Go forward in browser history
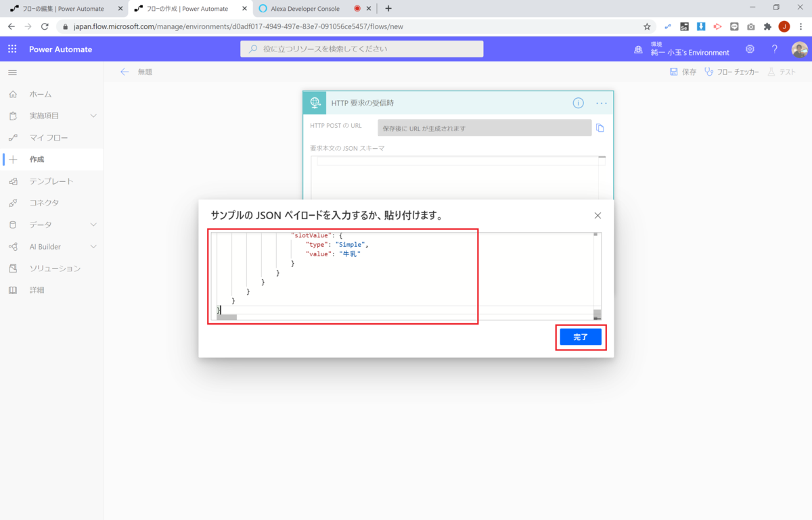This screenshot has height=520, width=812. [28, 26]
